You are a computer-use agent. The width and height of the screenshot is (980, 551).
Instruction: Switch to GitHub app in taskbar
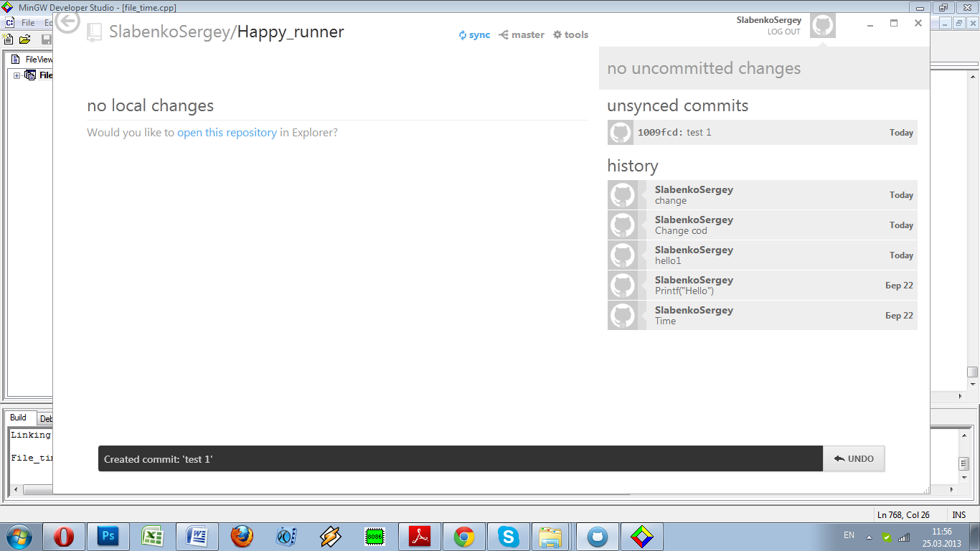597,537
